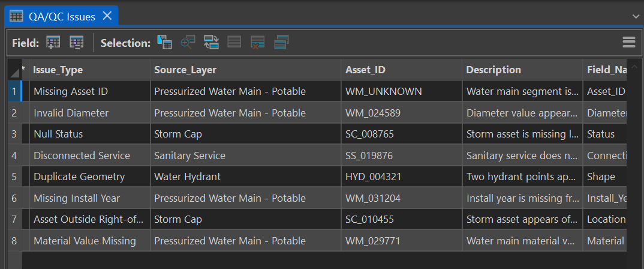
Task: Click the WM_UNKNOWN asset ID cell
Action: point(401,91)
